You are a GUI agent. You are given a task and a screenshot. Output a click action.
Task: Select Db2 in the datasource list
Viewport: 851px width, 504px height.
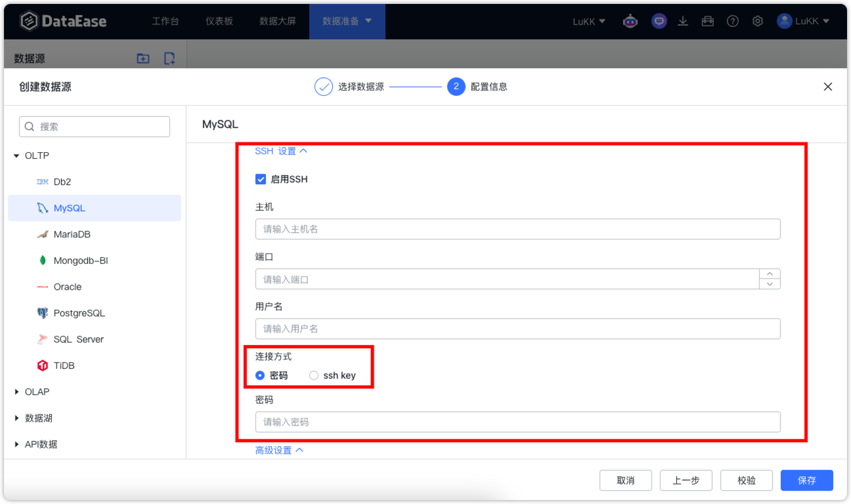tap(94, 182)
